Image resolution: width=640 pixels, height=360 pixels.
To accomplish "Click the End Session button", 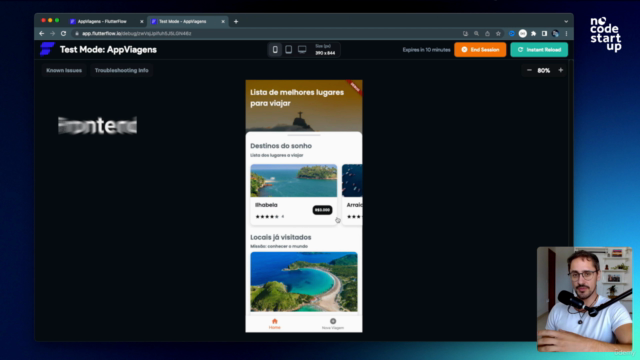I will (x=480, y=50).
